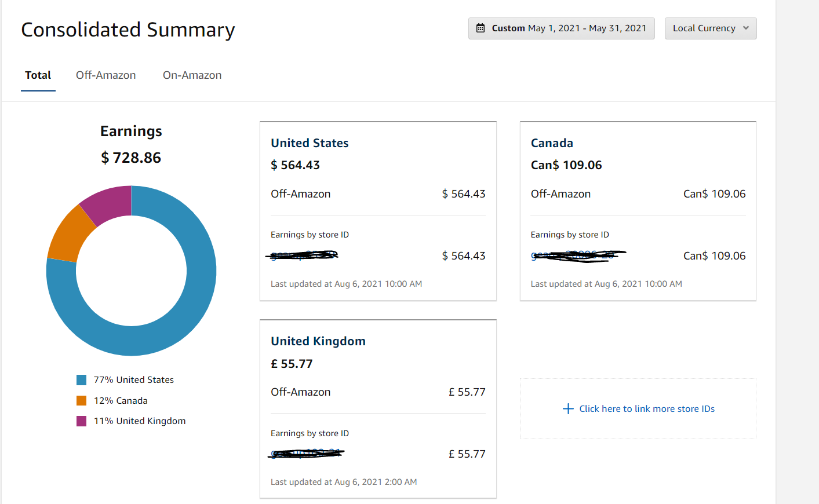819x504 pixels.
Task: Select the Total tab
Action: pos(38,75)
